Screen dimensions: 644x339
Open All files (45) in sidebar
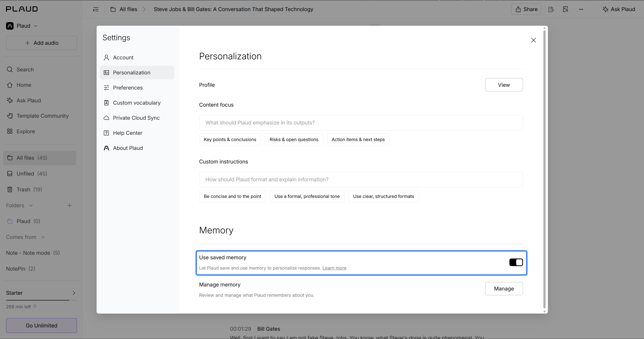pos(39,158)
